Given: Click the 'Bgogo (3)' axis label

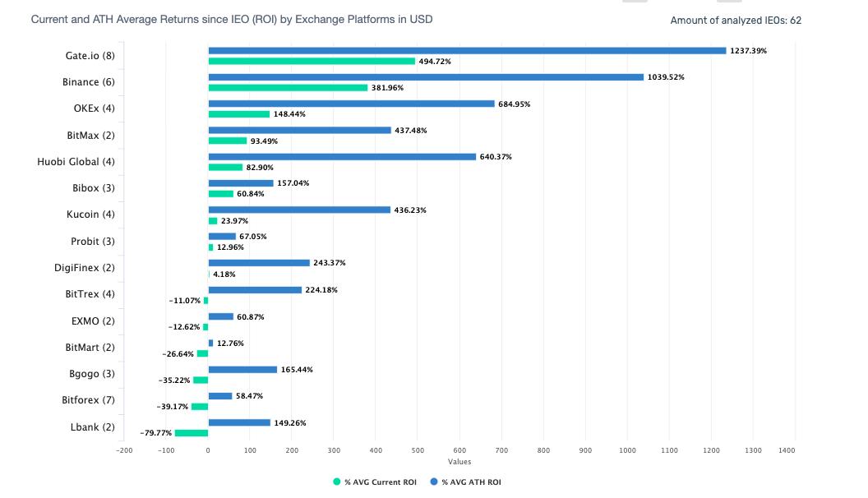Looking at the screenshot, I should tap(92, 374).
